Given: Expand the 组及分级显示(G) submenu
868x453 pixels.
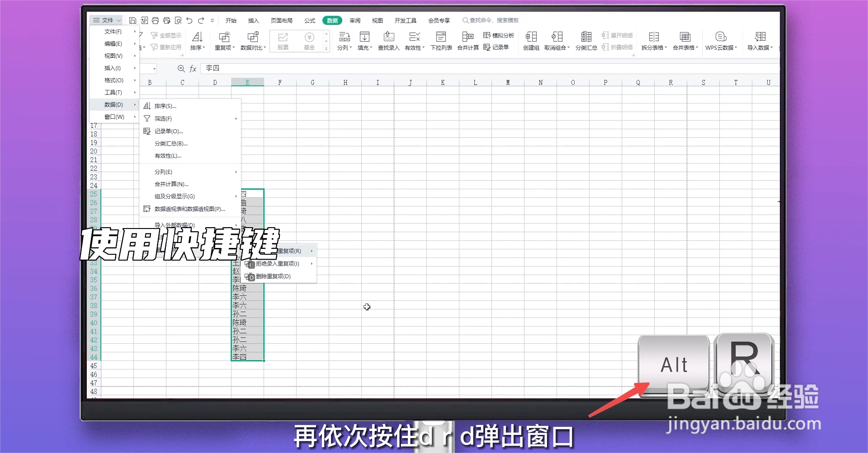Looking at the screenshot, I should pos(236,196).
